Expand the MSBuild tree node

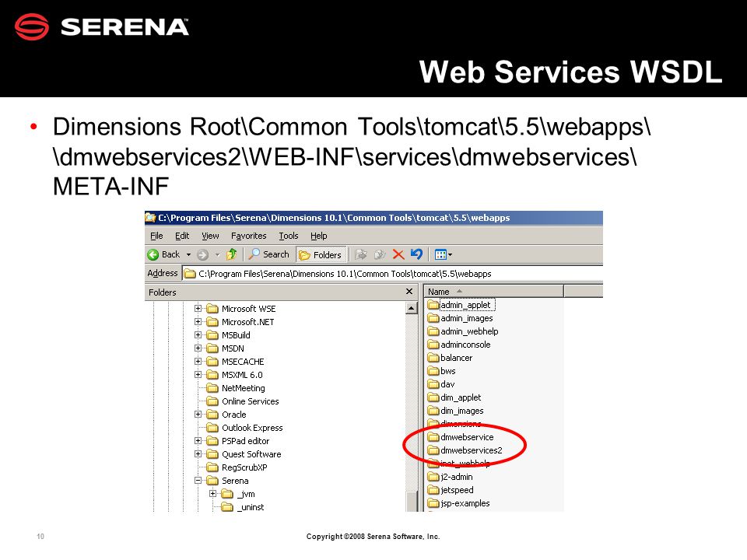click(198, 335)
